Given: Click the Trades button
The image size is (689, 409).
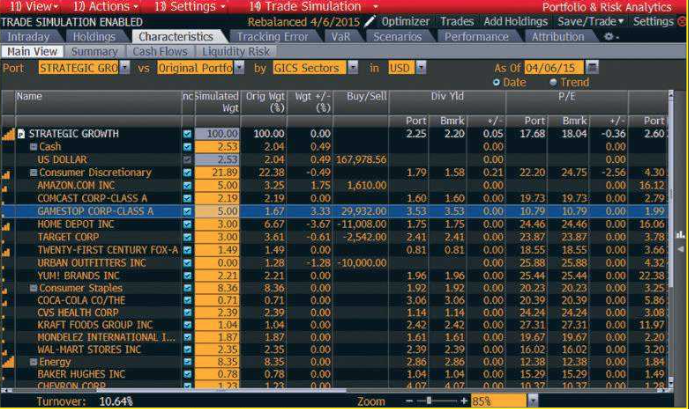Looking at the screenshot, I should (x=457, y=22).
